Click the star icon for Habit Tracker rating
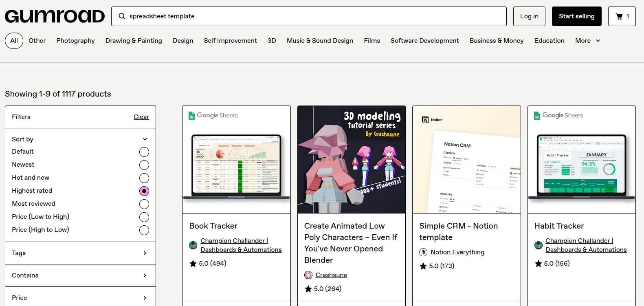Viewport: 644px width, 306px height. click(x=538, y=264)
